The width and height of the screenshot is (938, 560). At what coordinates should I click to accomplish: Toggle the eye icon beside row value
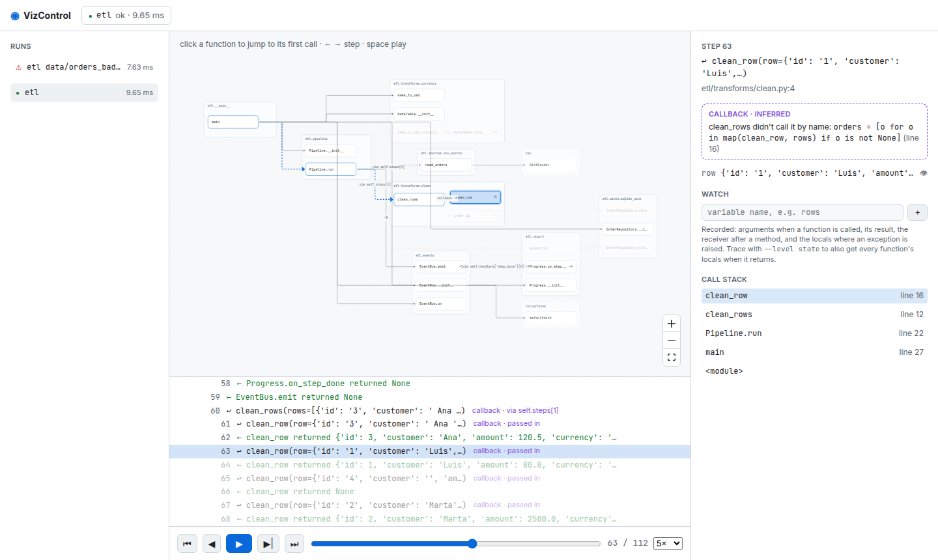(x=923, y=173)
